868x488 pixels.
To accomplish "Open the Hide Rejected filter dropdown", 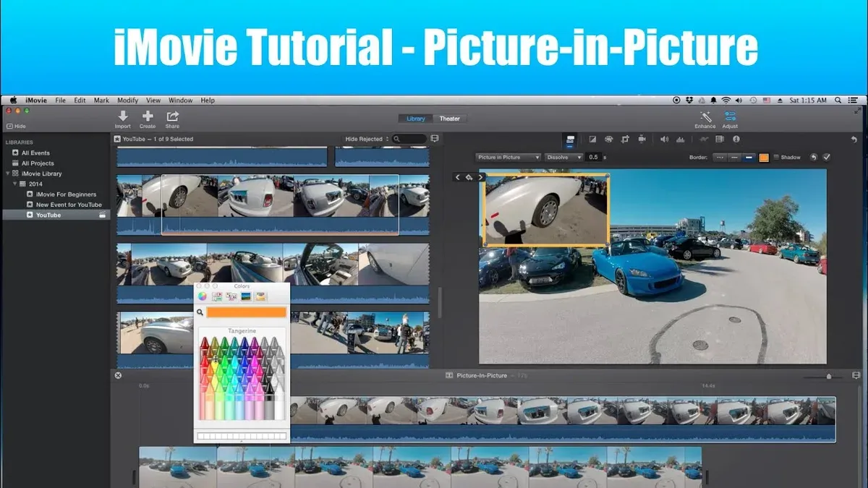I will coord(366,139).
